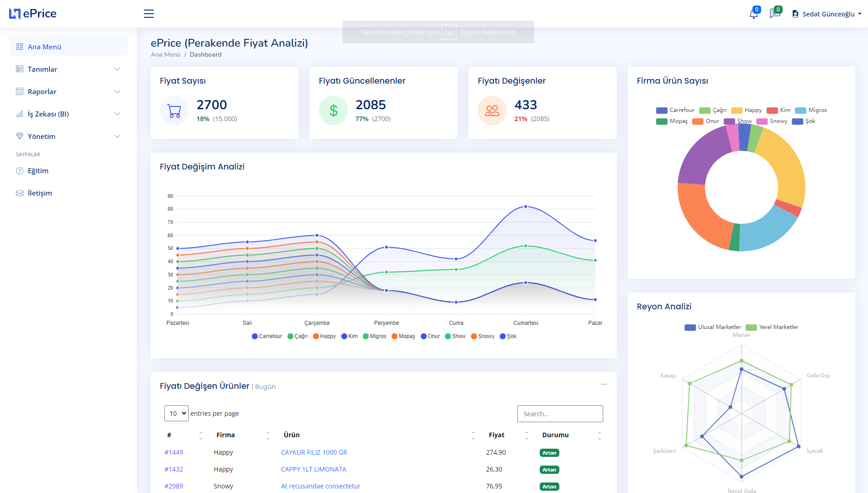Open record #1432 link
This screenshot has width=868, height=493.
click(x=174, y=469)
